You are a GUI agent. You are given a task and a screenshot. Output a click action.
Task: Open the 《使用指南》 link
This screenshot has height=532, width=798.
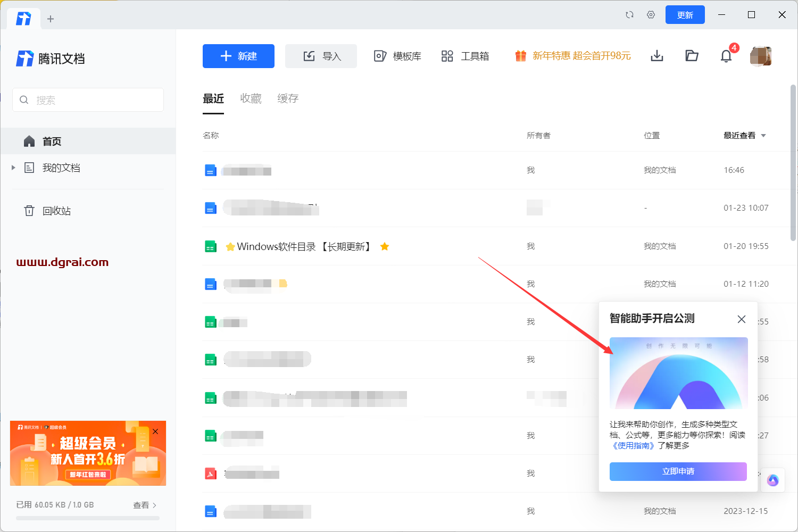pyautogui.click(x=633, y=446)
